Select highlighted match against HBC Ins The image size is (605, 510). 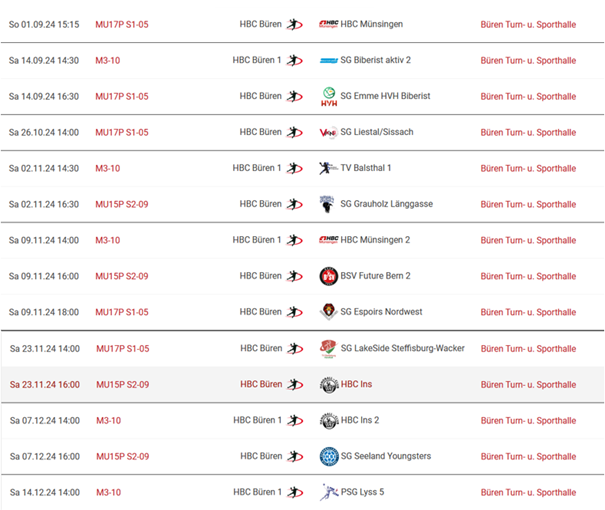click(x=302, y=385)
